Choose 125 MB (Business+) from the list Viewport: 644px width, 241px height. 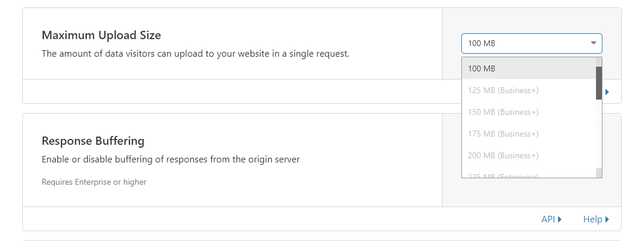[x=528, y=90]
